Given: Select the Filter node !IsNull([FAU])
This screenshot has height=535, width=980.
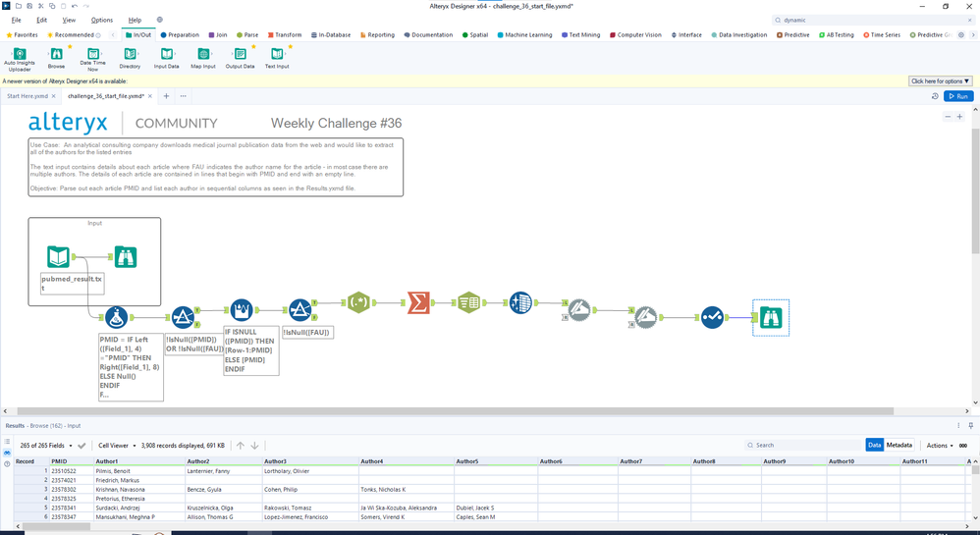Looking at the screenshot, I should (x=300, y=310).
